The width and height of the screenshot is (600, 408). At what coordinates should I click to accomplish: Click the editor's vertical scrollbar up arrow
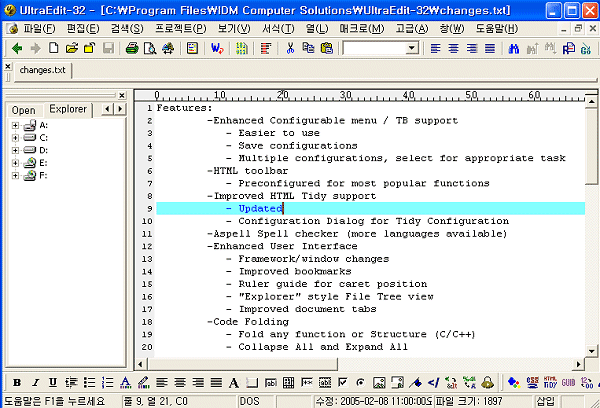(x=592, y=102)
